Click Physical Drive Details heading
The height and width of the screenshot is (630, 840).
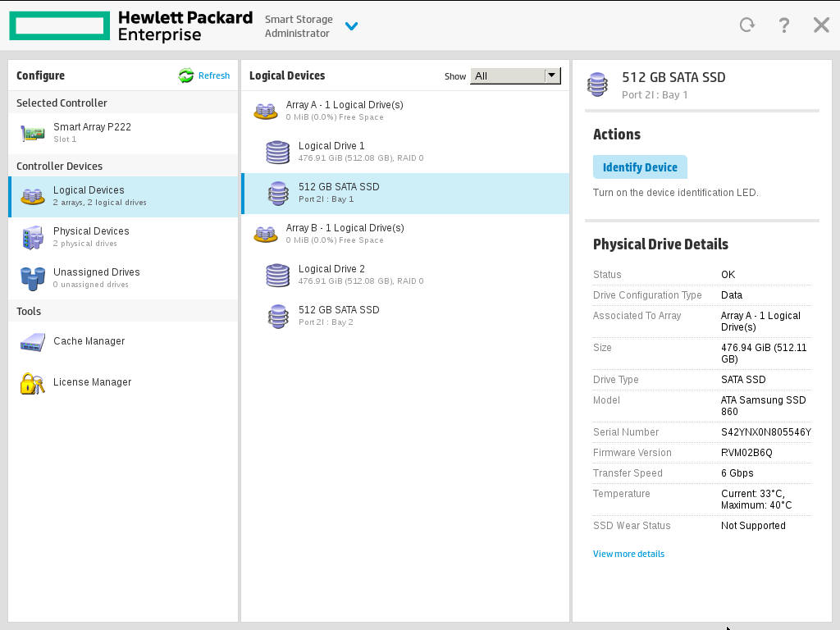tap(660, 244)
